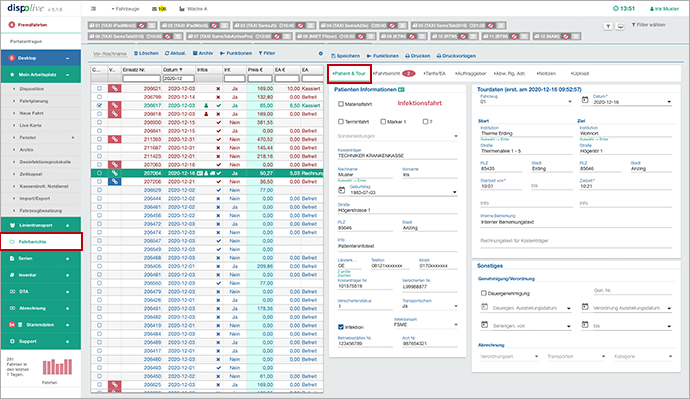Open the gear settings icon above the list
Image resolution: width=690 pixels, height=399 pixels.
(321, 53)
